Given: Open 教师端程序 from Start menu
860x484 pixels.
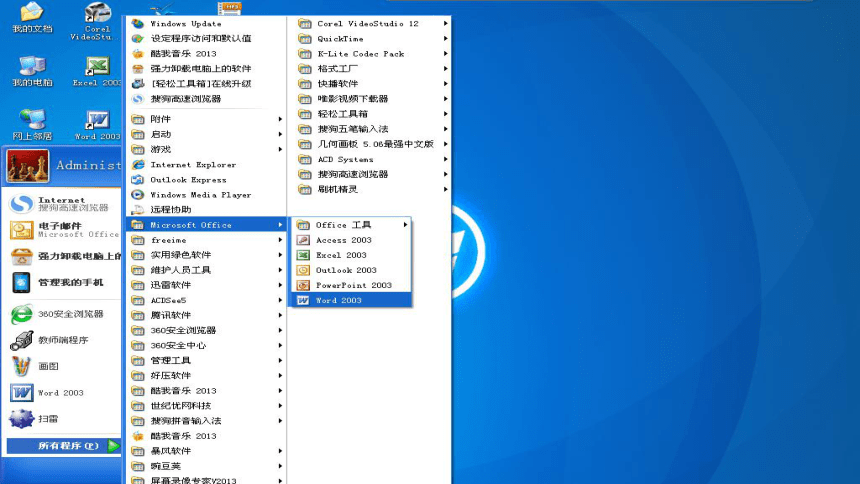Looking at the screenshot, I should [64, 340].
